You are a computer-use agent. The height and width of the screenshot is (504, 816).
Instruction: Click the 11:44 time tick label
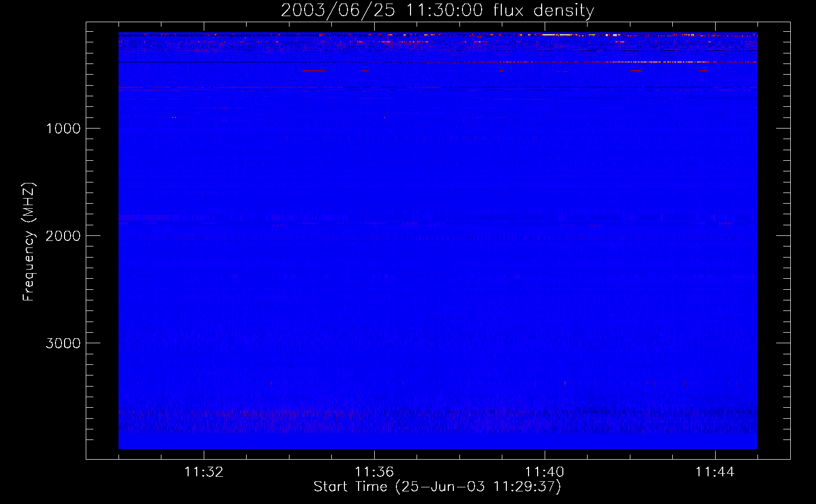click(x=715, y=472)
